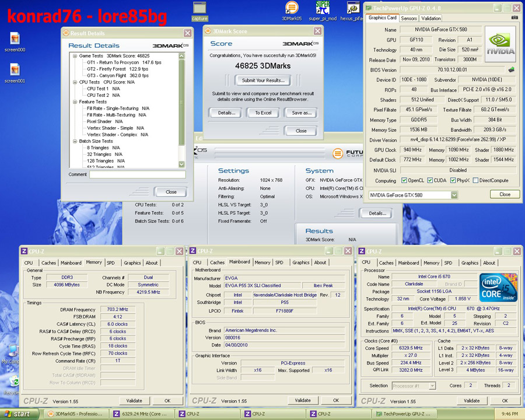Click Validate in the CPU-Z Processor window
The height and width of the screenshot is (420, 525).
(471, 401)
